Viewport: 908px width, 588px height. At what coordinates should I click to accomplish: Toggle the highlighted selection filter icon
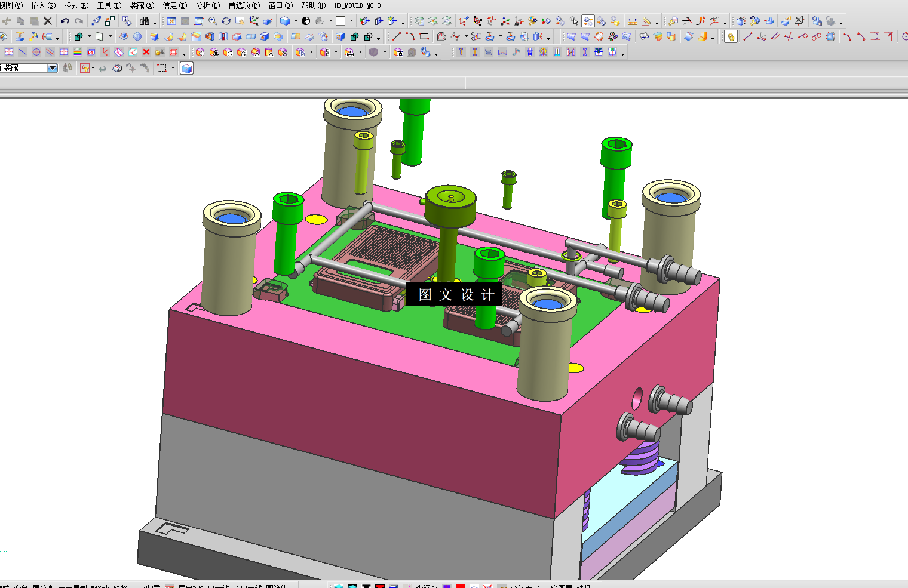point(588,21)
